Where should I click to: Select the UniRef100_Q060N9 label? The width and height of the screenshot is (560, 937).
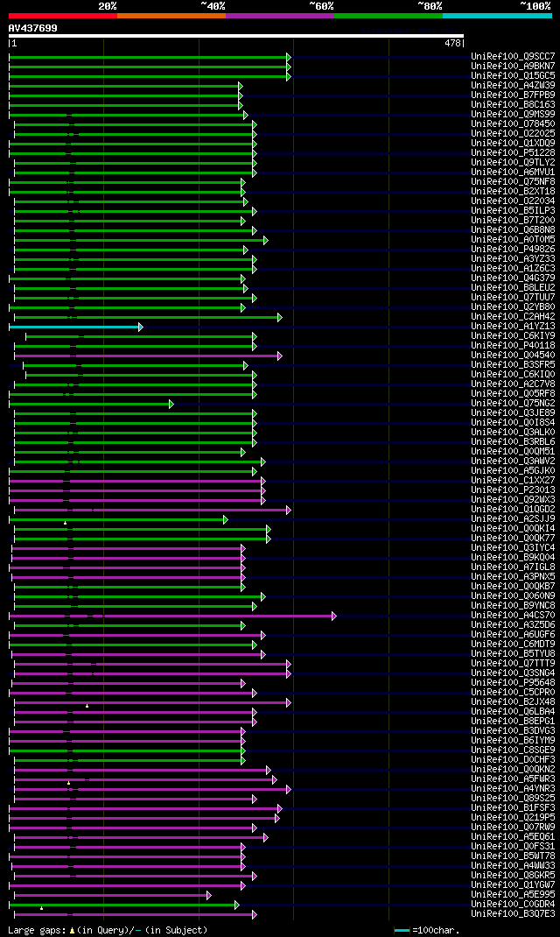(513, 596)
